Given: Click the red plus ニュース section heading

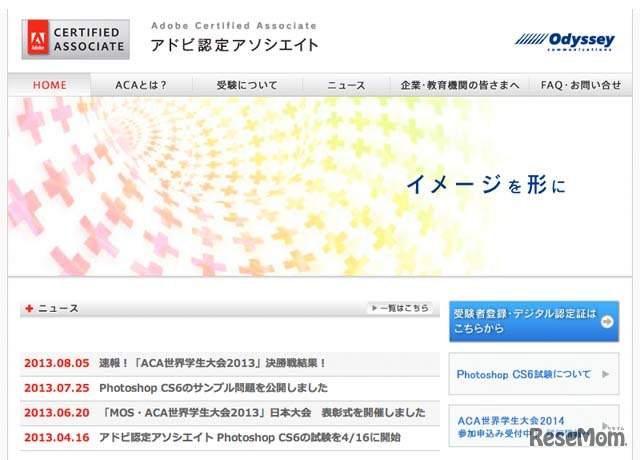Looking at the screenshot, I should (52, 309).
